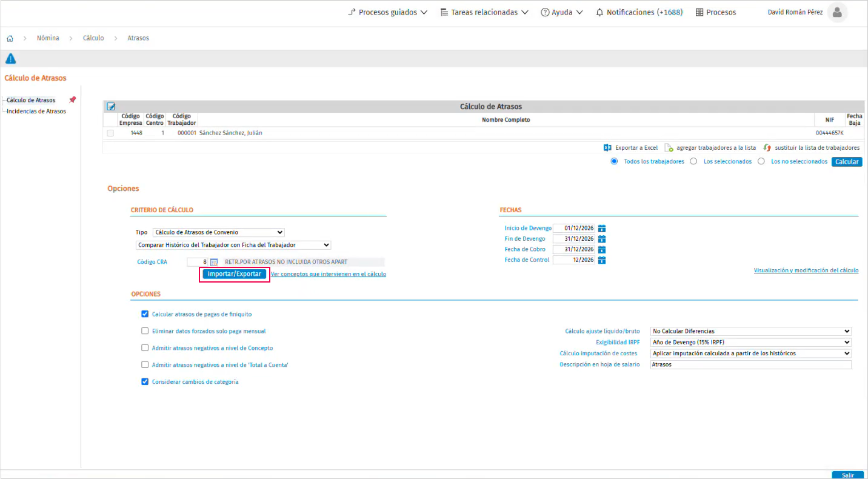Open Ver conceptos que intervienen en el cálculo
868x479 pixels.
[329, 274]
